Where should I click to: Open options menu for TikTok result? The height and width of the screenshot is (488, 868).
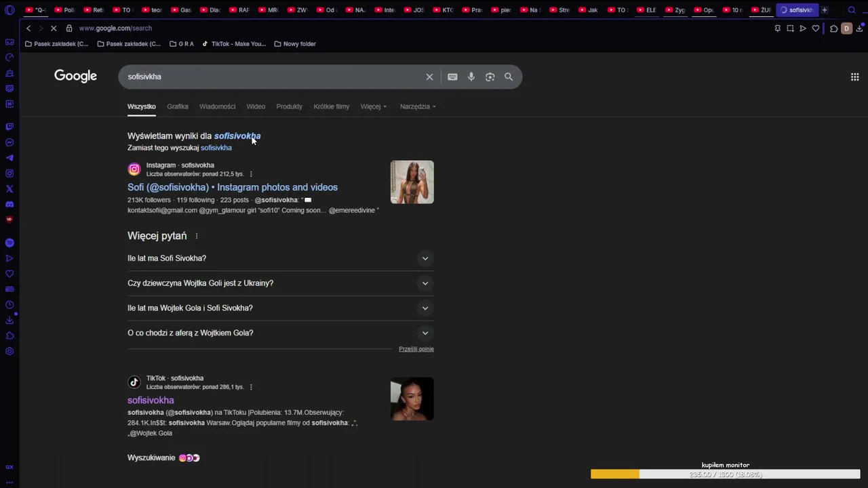tap(251, 387)
